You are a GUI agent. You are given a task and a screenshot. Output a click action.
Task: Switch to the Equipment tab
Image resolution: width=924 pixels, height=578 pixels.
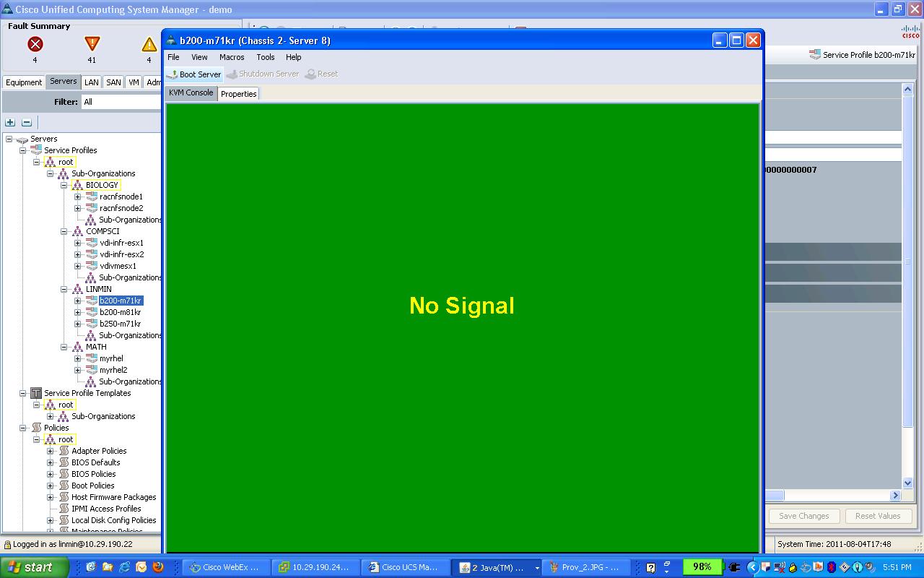(x=25, y=82)
